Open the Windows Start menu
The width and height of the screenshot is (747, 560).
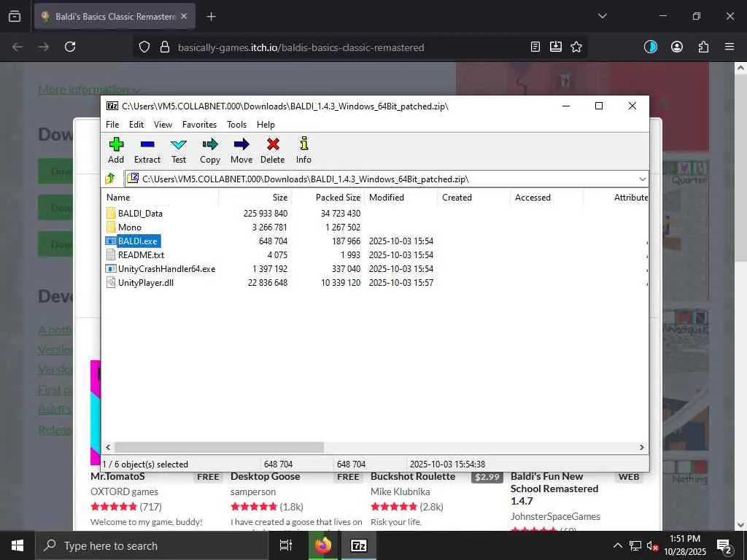coord(18,545)
